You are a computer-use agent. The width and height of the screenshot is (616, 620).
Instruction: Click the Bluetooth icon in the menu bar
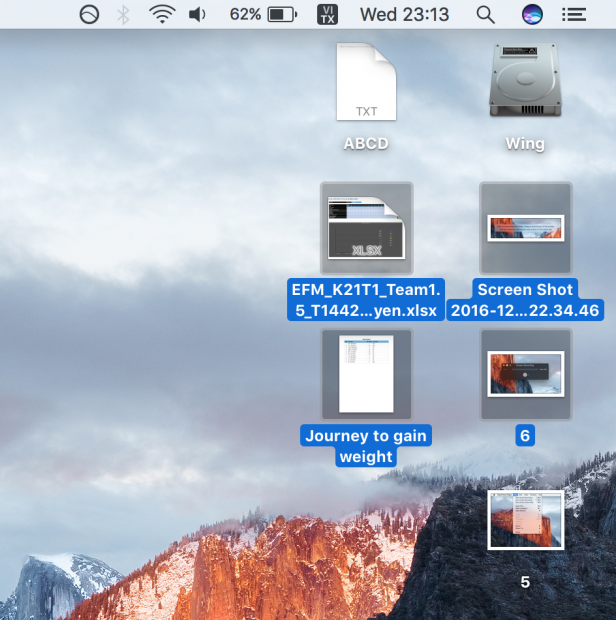point(124,15)
